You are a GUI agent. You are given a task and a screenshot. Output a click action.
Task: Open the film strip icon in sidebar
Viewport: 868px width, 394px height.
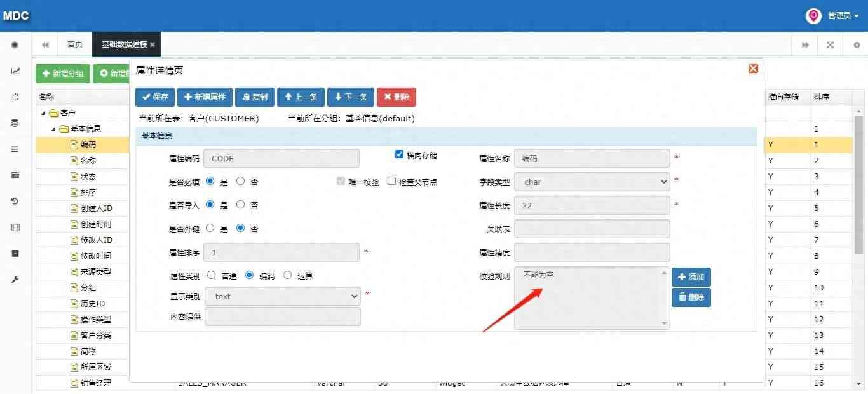[x=15, y=228]
